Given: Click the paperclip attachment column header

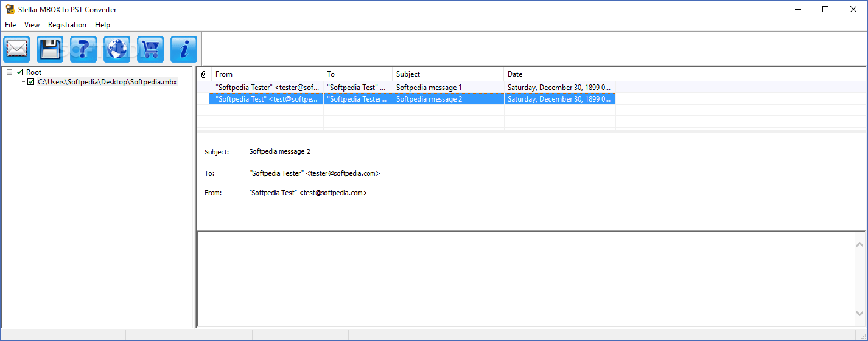Looking at the screenshot, I should (x=203, y=74).
